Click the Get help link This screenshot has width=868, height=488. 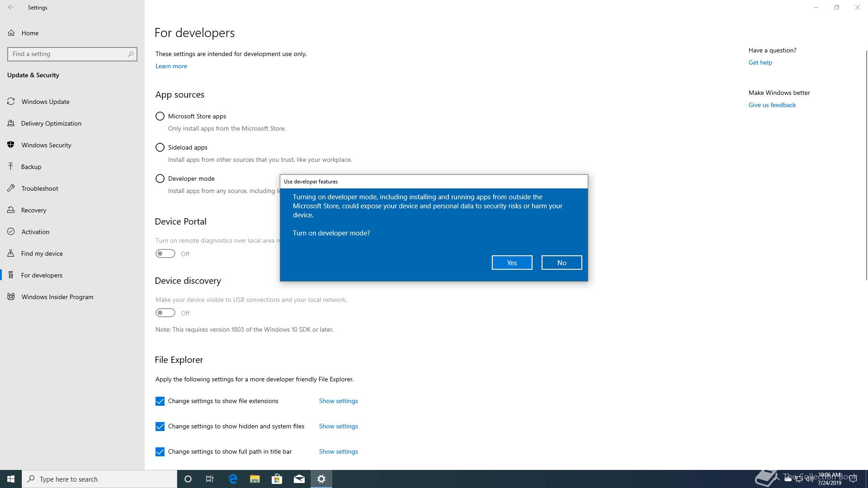click(760, 62)
